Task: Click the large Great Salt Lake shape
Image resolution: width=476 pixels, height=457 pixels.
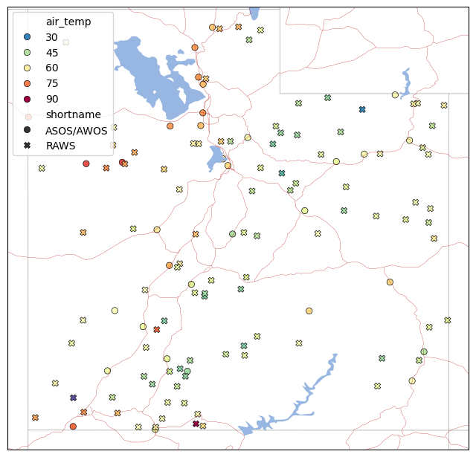Action: tap(158, 79)
